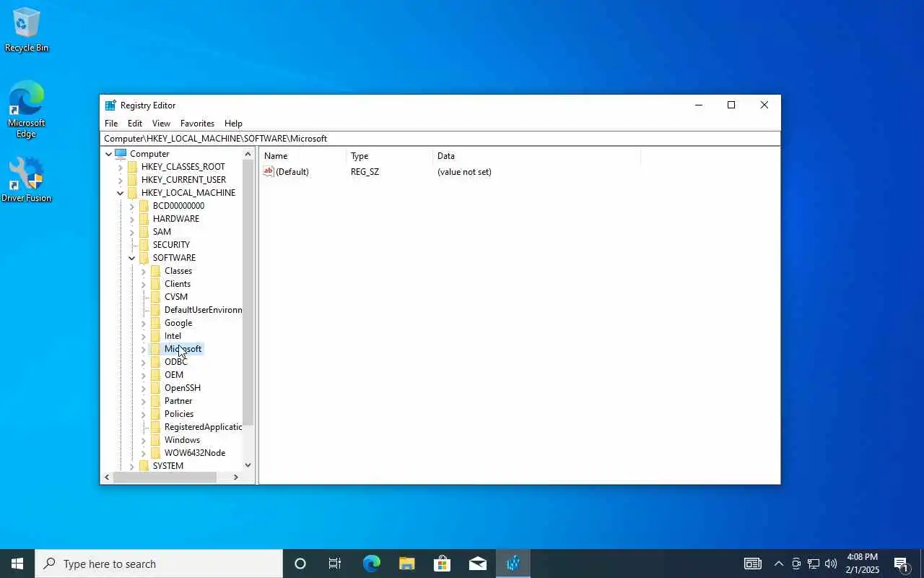The image size is (924, 578).
Task: Select the Partner key
Action: 178,401
